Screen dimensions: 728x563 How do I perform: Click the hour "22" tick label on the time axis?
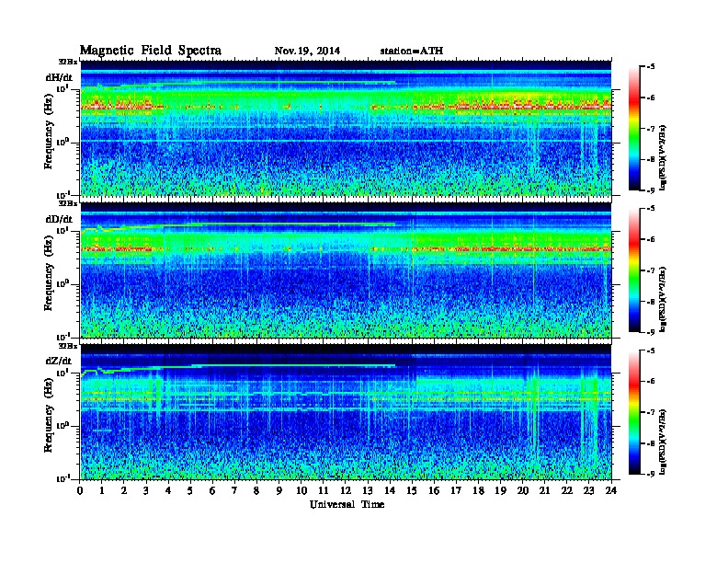pos(567,490)
